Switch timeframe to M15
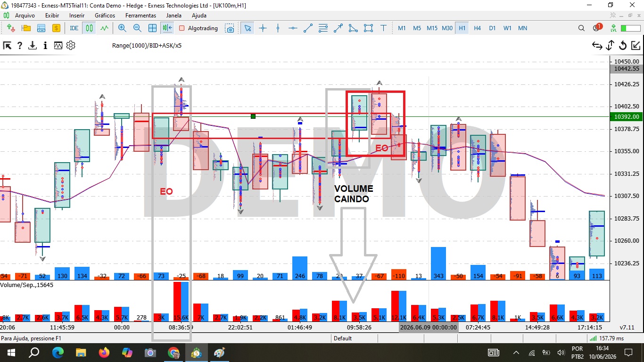 432,28
